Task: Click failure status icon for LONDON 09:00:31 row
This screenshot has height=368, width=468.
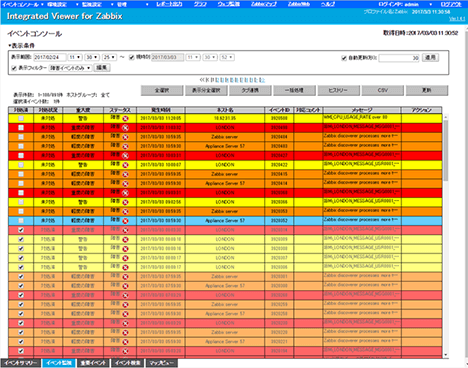Action: coord(125,193)
